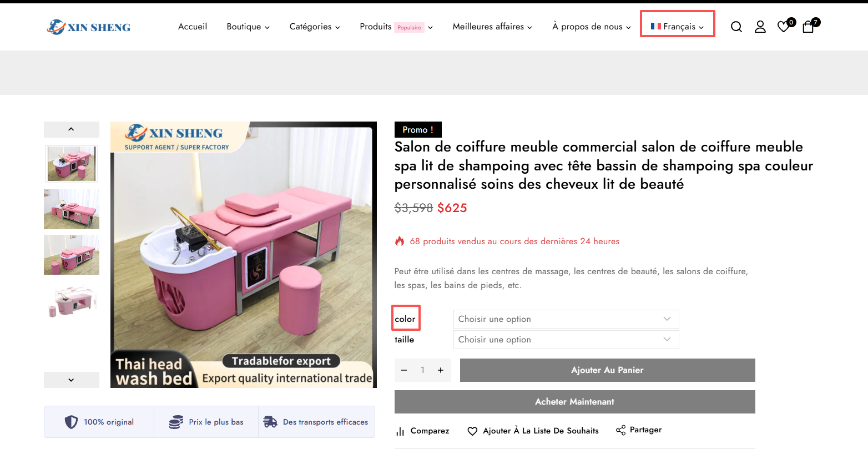This screenshot has height=459, width=868.
Task: Click the taille attribute label
Action: [x=404, y=340]
